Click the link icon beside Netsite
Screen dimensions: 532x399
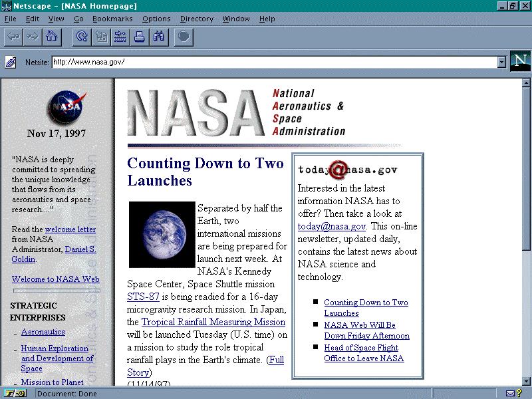11,62
